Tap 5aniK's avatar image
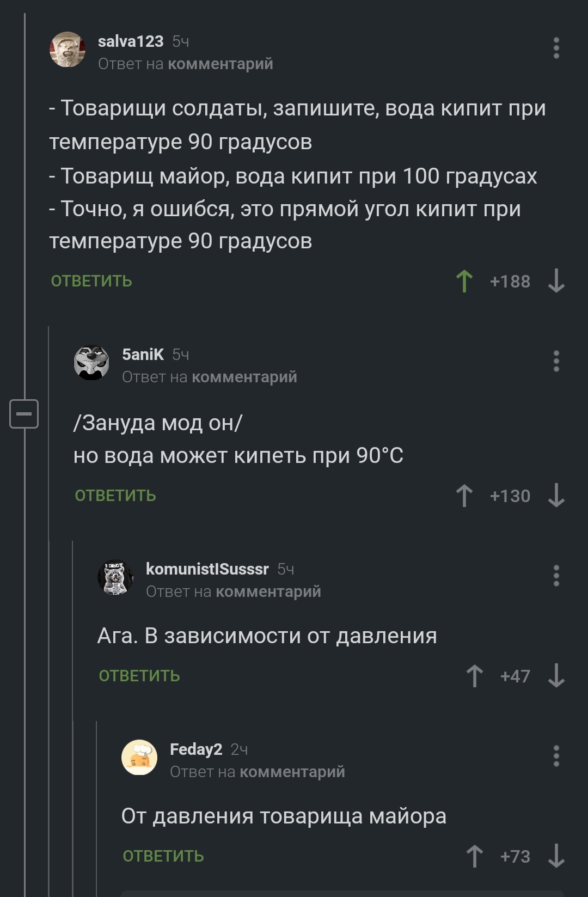588x897 pixels. [x=91, y=362]
